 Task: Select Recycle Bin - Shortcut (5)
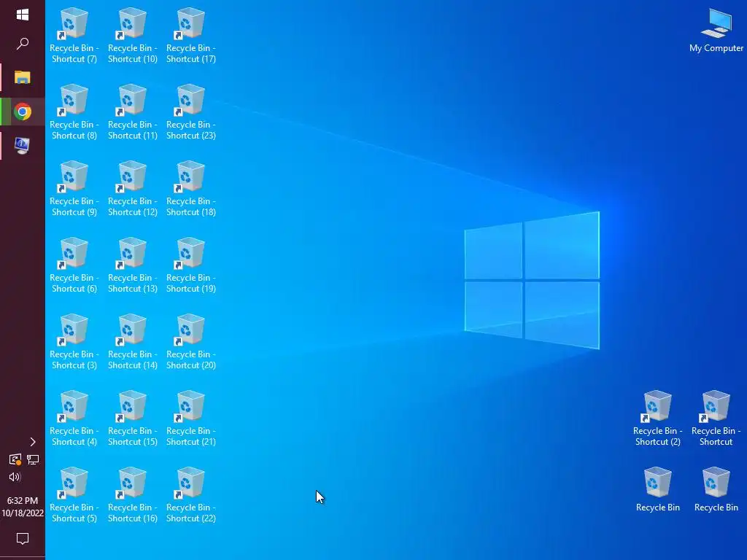74,496
